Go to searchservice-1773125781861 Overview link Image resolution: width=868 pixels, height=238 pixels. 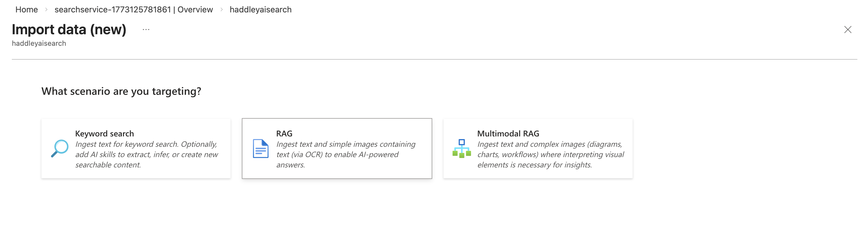pos(134,9)
